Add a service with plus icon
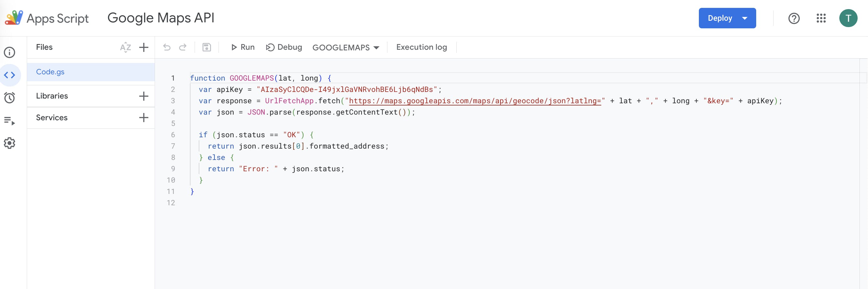The width and height of the screenshot is (868, 289). coord(144,117)
